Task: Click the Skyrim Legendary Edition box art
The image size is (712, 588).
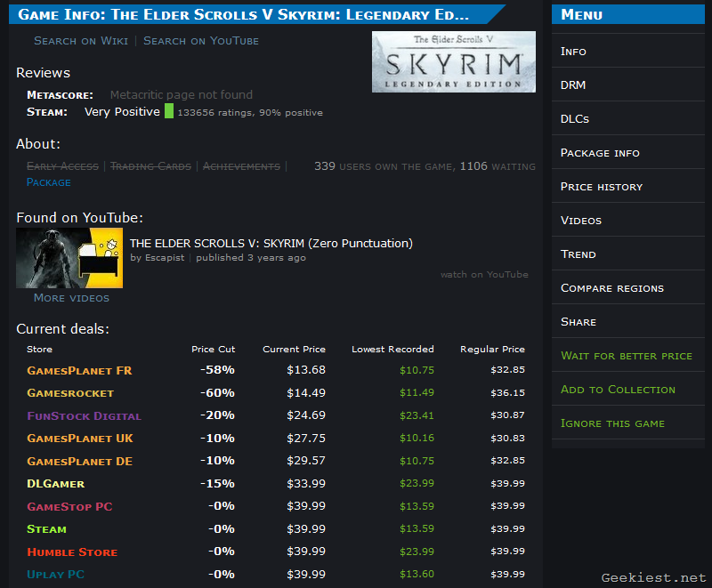Action: 453,61
